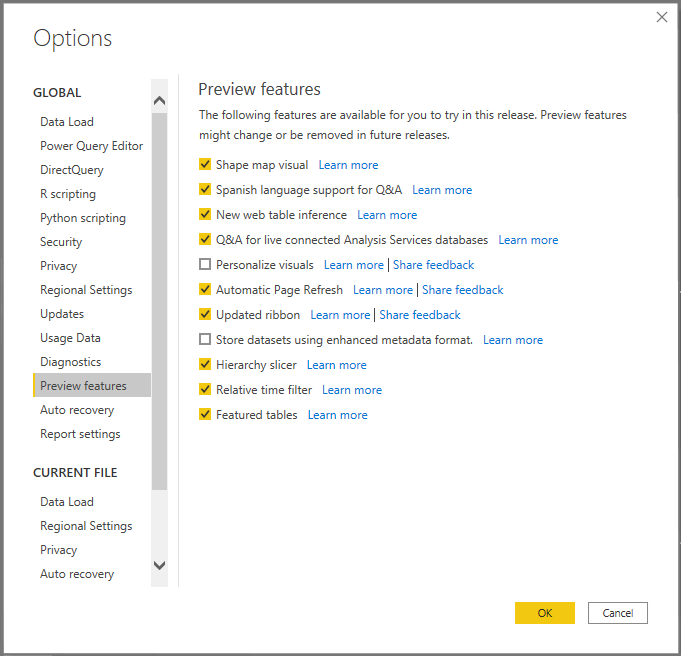Click the OK button
This screenshot has height=656, width=681.
tap(544, 613)
